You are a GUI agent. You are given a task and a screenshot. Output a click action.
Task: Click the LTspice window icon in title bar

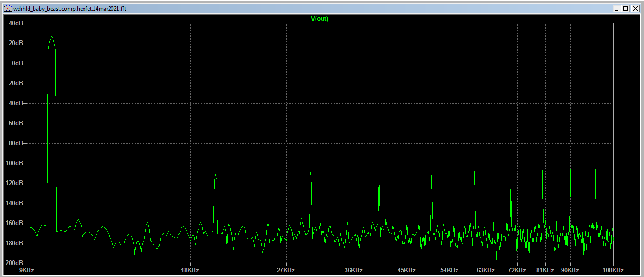[x=7, y=9]
